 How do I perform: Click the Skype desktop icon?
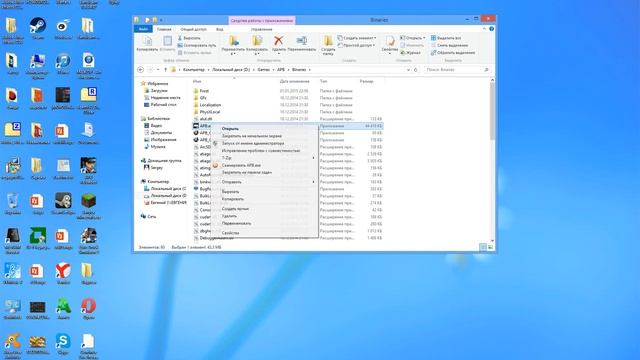click(x=63, y=344)
